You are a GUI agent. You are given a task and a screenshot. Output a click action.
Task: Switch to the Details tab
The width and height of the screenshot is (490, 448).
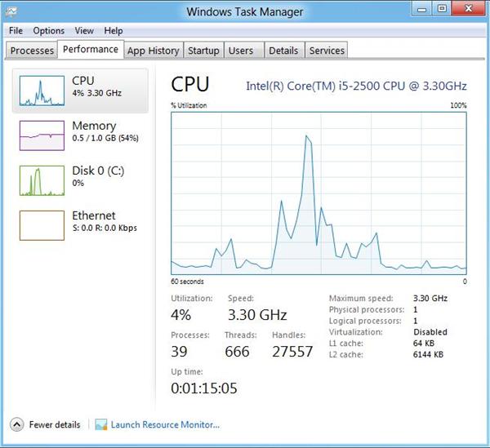pyautogui.click(x=283, y=51)
